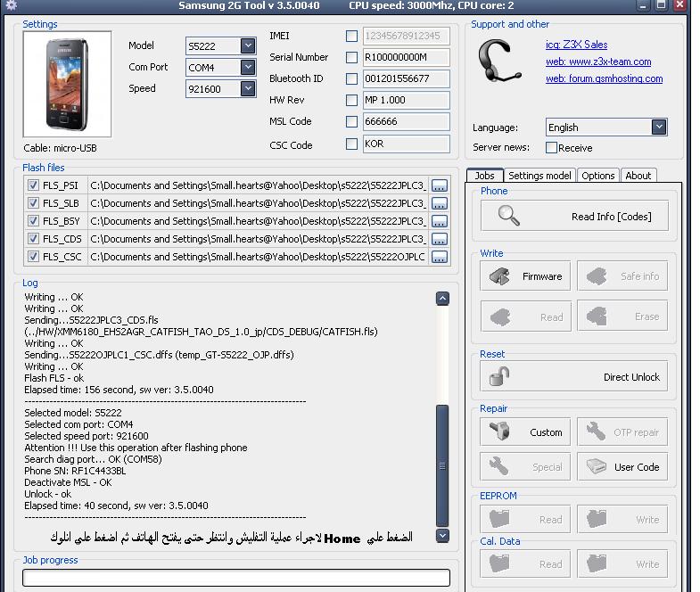Uncheck the FLS_CSC flash file checkbox

pyautogui.click(x=33, y=256)
